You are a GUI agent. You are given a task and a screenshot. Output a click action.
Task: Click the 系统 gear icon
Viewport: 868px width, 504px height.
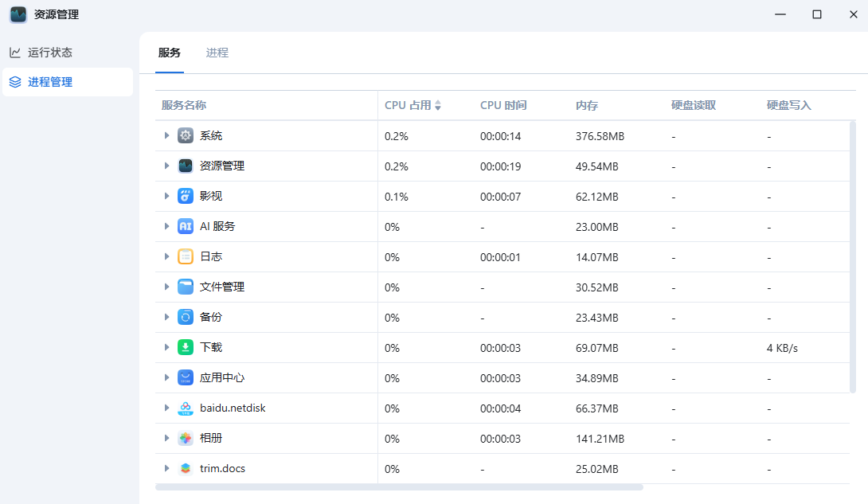(186, 136)
